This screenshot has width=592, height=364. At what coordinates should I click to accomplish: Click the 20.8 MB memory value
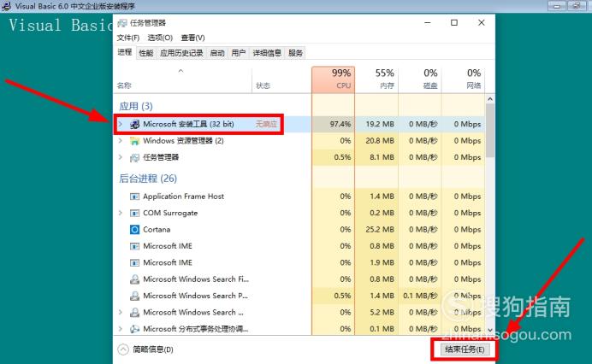point(380,141)
